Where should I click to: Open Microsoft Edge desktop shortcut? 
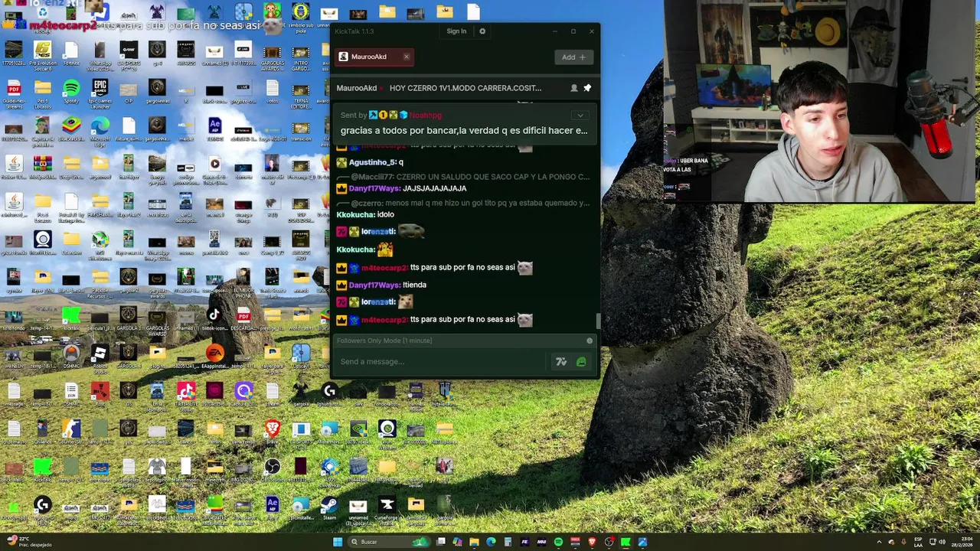[100, 130]
